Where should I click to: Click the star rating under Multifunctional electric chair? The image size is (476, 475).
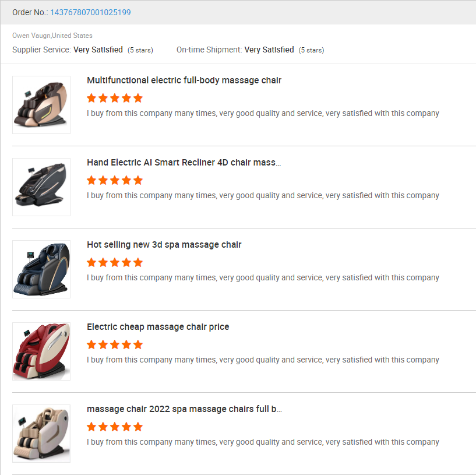(x=115, y=98)
